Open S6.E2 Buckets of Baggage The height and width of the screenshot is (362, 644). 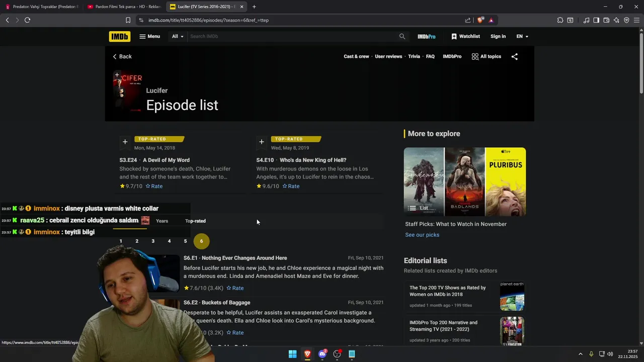(217, 303)
